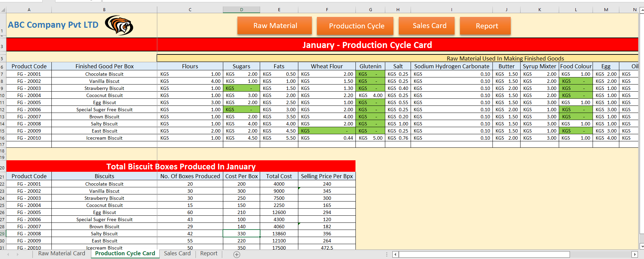Select Selling Price Per Bpx header
The image size is (644, 259).
327,176
